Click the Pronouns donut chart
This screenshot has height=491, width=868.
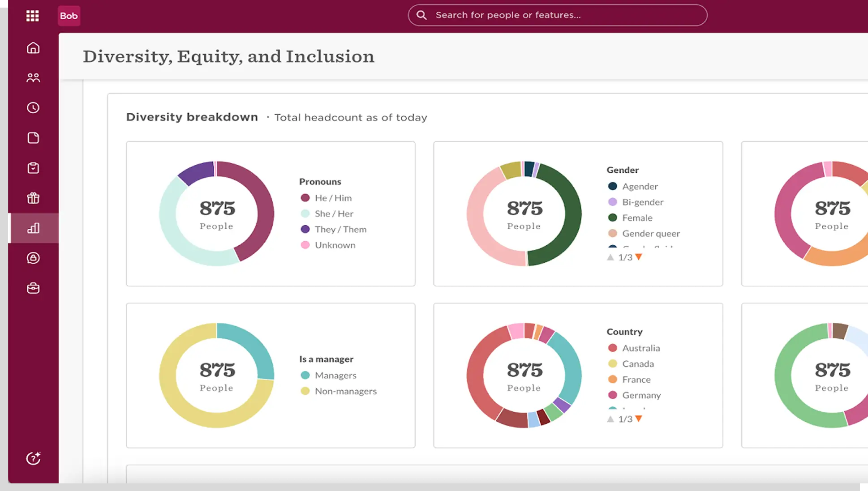(x=217, y=213)
